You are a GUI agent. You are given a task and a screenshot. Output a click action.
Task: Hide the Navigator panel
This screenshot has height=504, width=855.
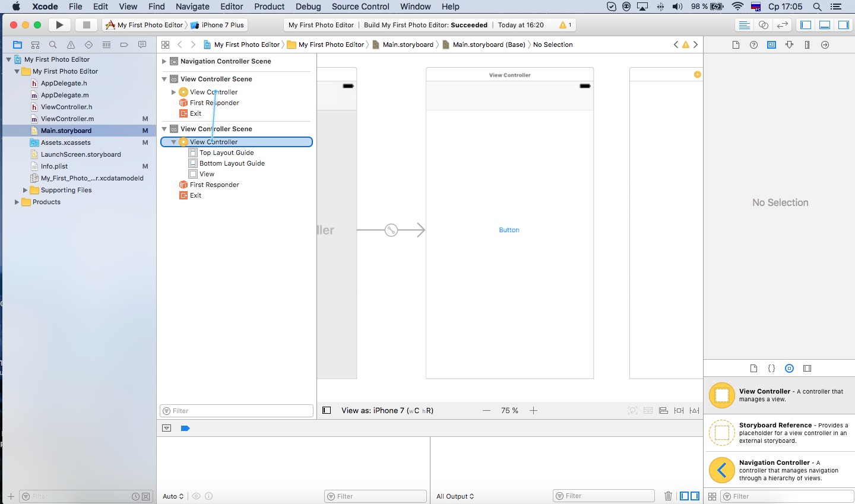806,25
